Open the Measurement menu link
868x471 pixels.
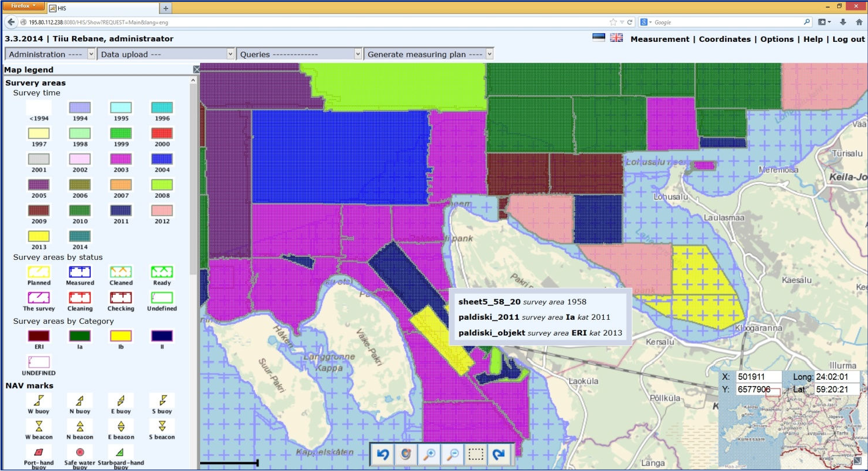pos(659,39)
